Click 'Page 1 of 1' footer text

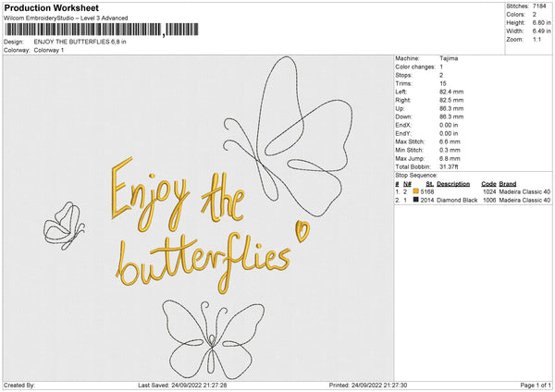point(536,385)
